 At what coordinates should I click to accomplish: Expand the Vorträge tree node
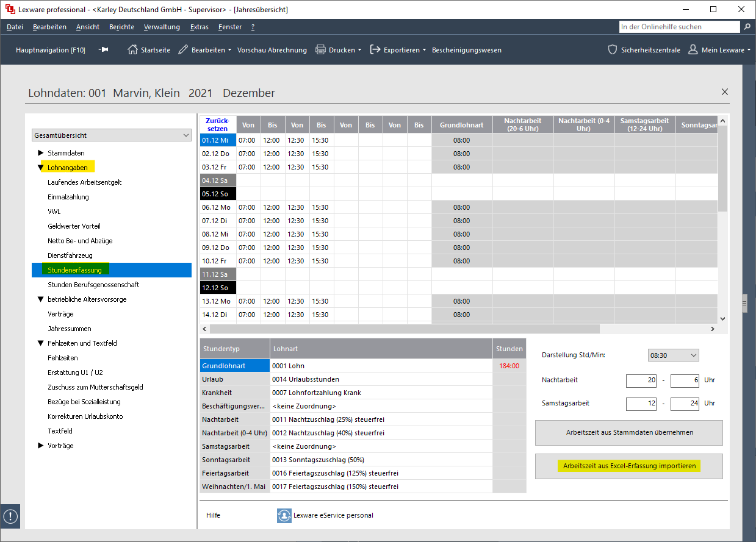point(41,446)
